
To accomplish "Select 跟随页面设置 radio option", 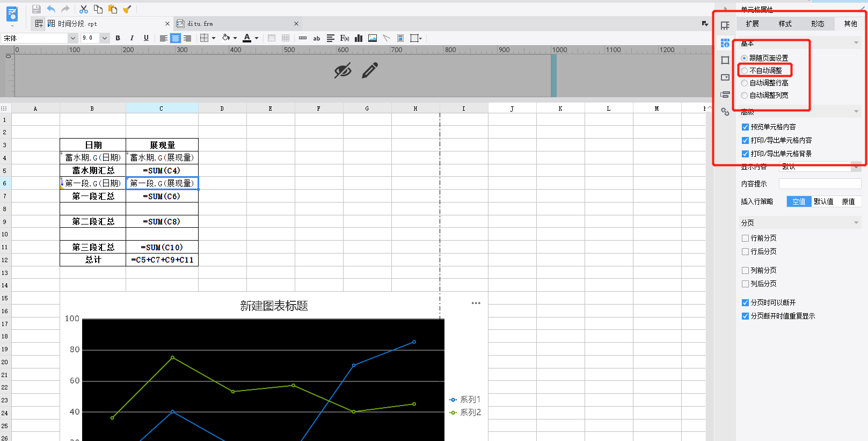I will (744, 58).
